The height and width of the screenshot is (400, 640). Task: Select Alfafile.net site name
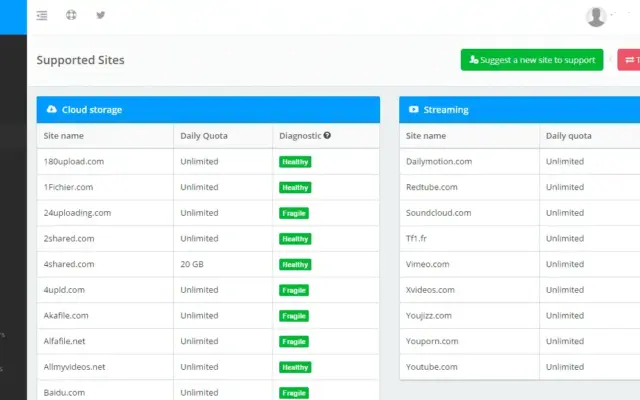(x=64, y=341)
